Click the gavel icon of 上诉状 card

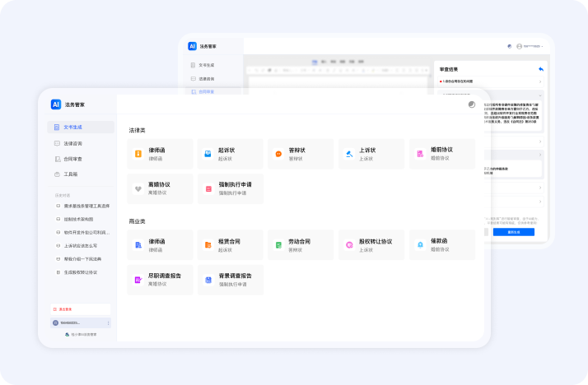[x=349, y=154]
